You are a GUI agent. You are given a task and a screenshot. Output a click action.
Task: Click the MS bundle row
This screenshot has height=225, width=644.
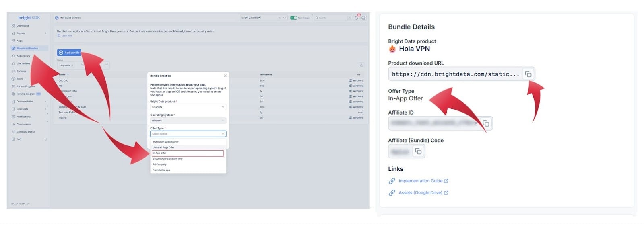tap(211, 86)
